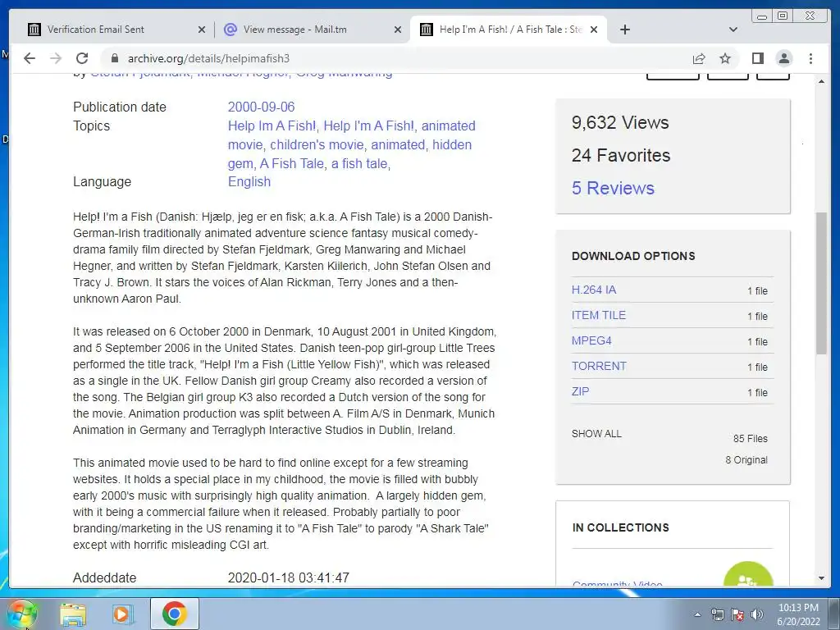Show hidden system tray icons
The height and width of the screenshot is (630, 840).
(x=697, y=615)
